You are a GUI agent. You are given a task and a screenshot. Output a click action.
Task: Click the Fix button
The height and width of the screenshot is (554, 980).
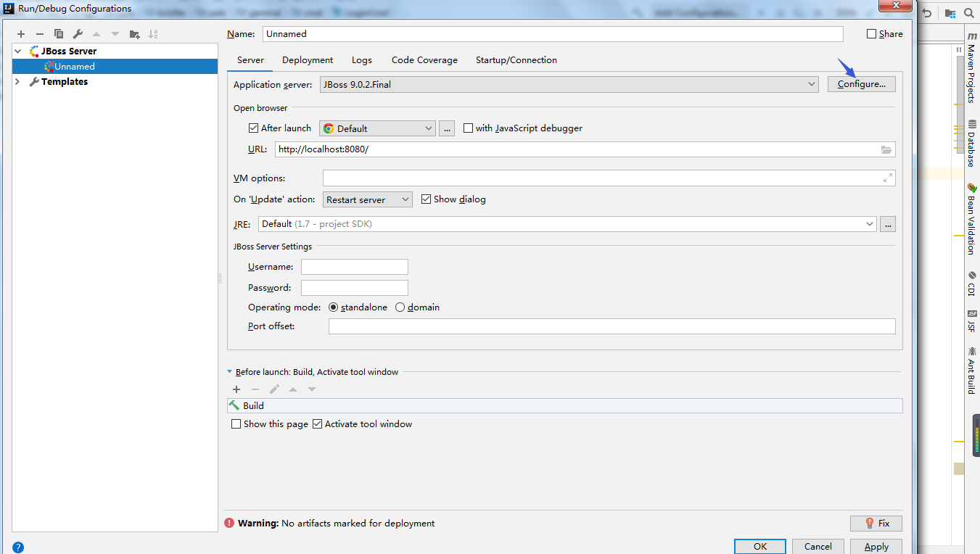(x=876, y=523)
